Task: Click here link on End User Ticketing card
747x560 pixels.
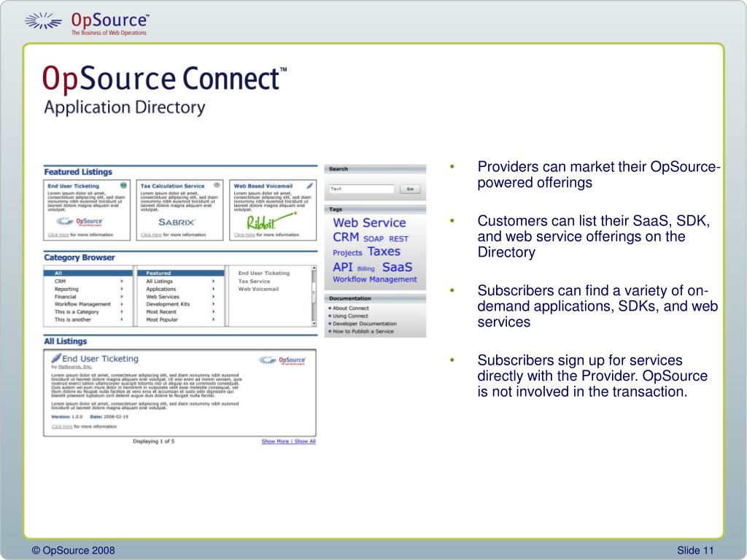Action: [58, 235]
